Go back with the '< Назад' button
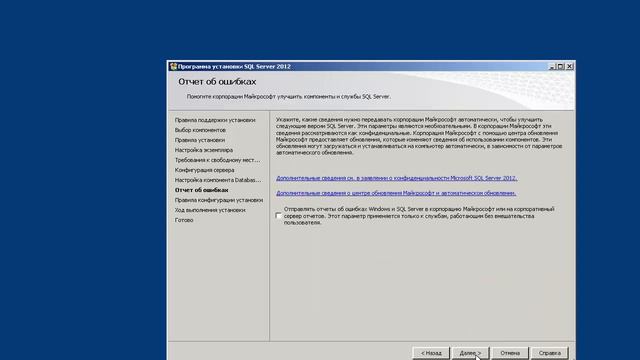 coord(431,353)
